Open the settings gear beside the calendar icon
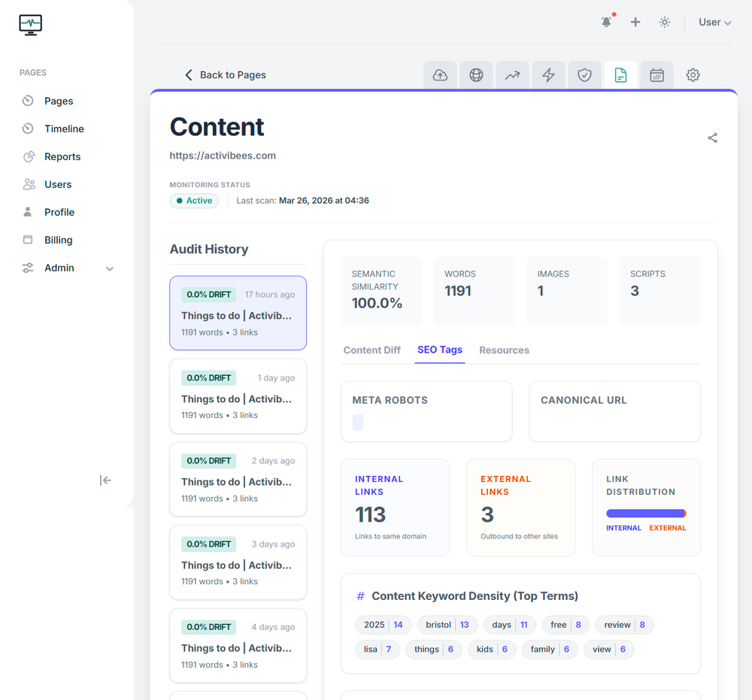The height and width of the screenshot is (700, 752). (x=693, y=74)
